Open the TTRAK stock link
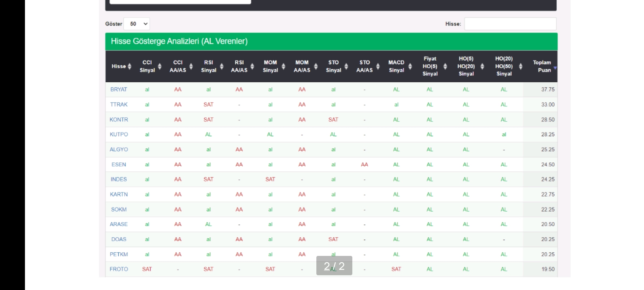The height and width of the screenshot is (290, 644). coord(119,104)
